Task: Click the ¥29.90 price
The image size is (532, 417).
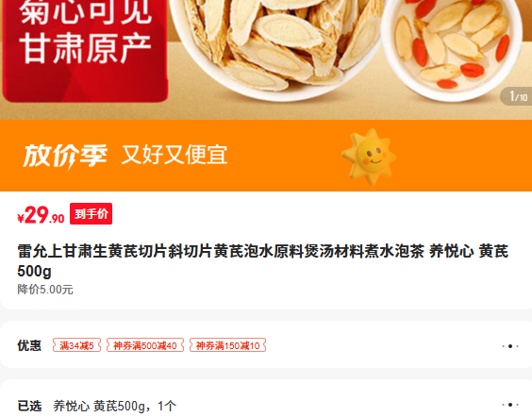Action: [41, 215]
